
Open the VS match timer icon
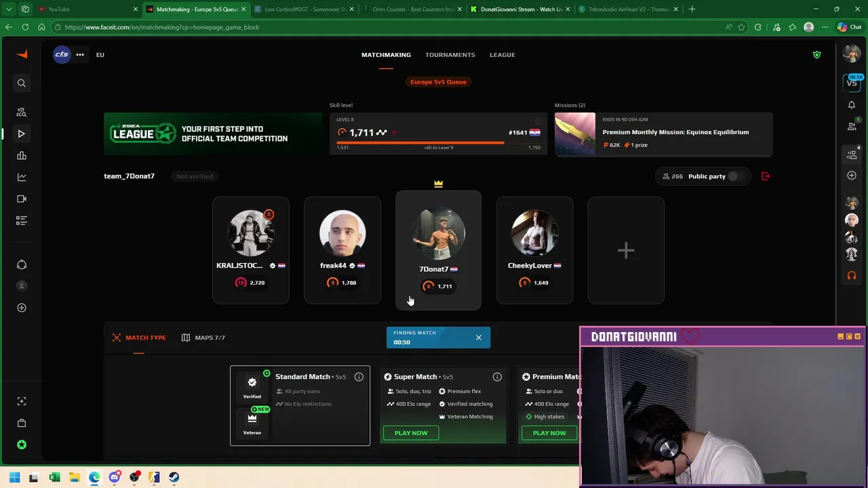852,82
